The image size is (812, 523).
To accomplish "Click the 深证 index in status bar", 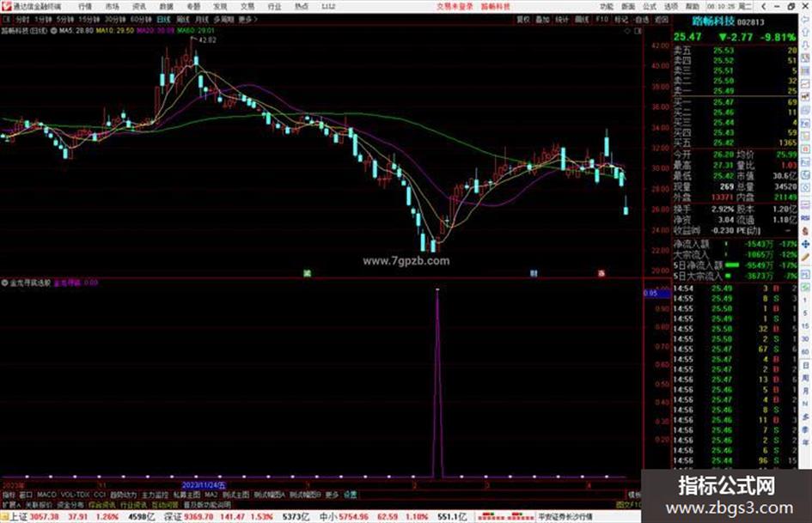I will click(173, 517).
